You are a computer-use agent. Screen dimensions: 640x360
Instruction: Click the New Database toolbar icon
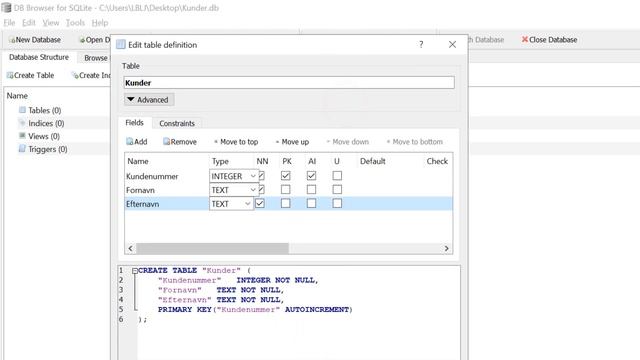(12, 40)
